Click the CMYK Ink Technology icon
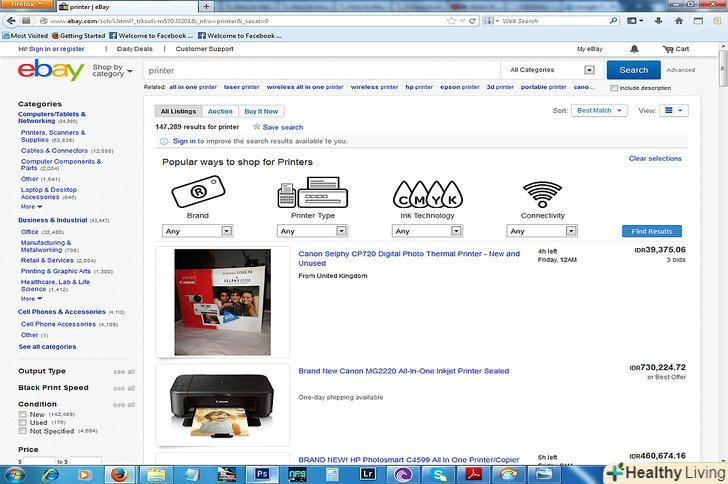 point(428,194)
